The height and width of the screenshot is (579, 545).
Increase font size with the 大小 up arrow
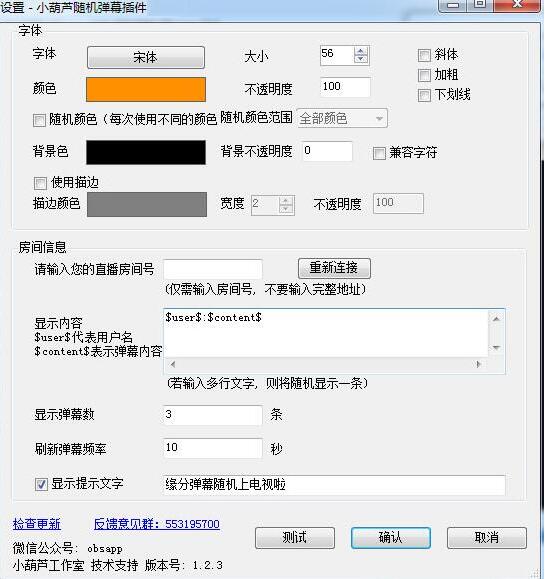click(x=361, y=51)
